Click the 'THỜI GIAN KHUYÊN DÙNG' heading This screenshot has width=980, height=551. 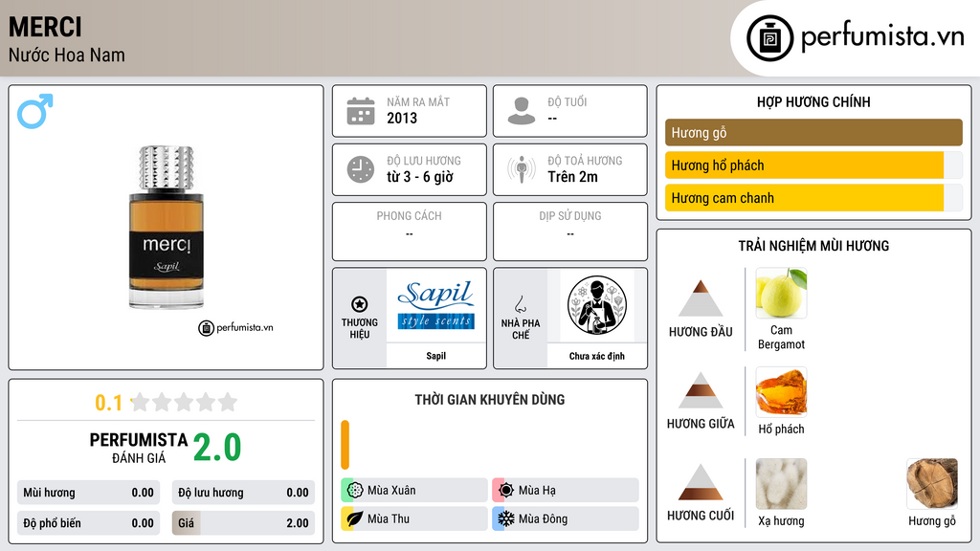click(490, 400)
